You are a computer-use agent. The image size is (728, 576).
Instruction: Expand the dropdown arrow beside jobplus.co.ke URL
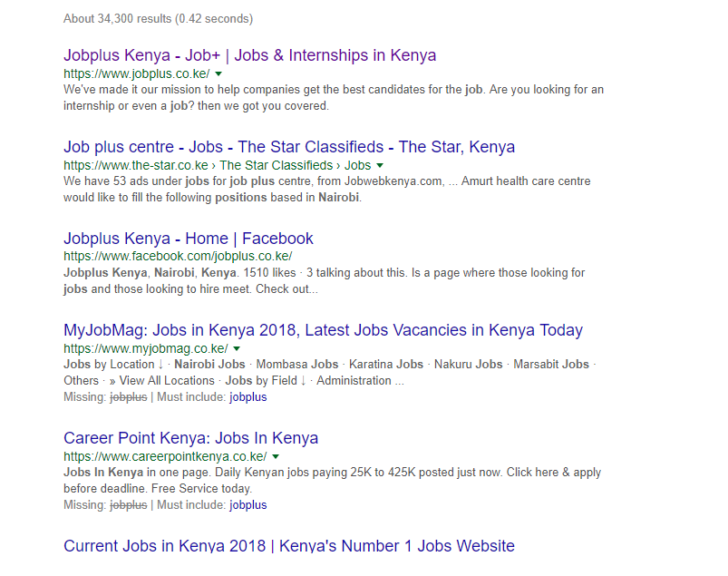click(218, 73)
